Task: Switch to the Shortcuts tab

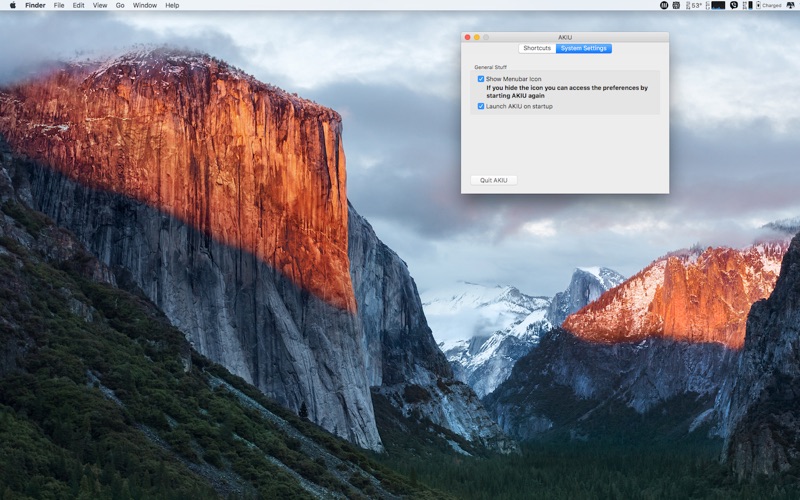Action: [x=537, y=48]
